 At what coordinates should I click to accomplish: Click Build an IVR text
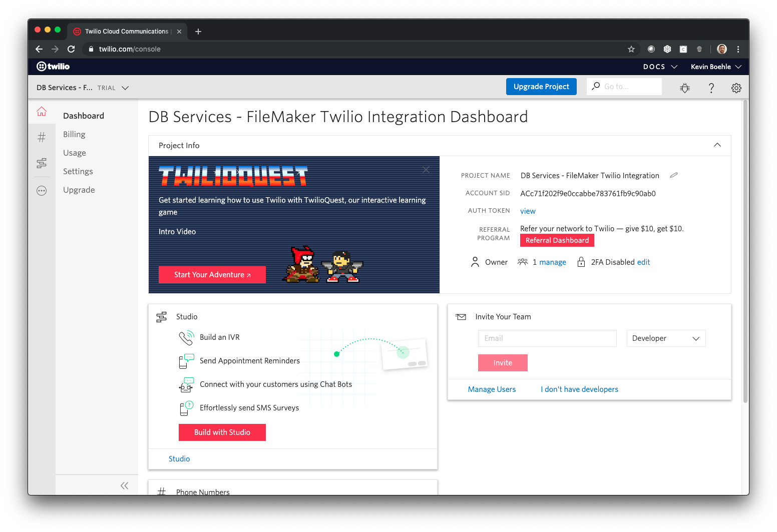pyautogui.click(x=220, y=337)
